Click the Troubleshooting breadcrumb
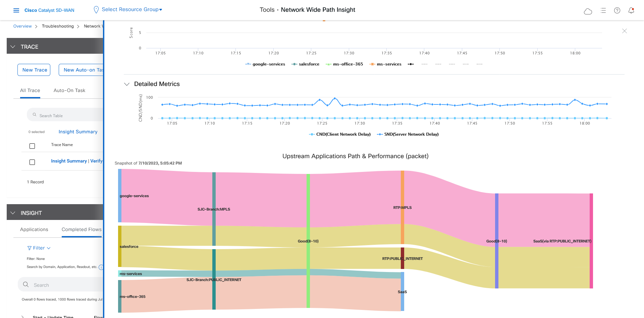Screen dimensions: 644x318 click(58, 26)
